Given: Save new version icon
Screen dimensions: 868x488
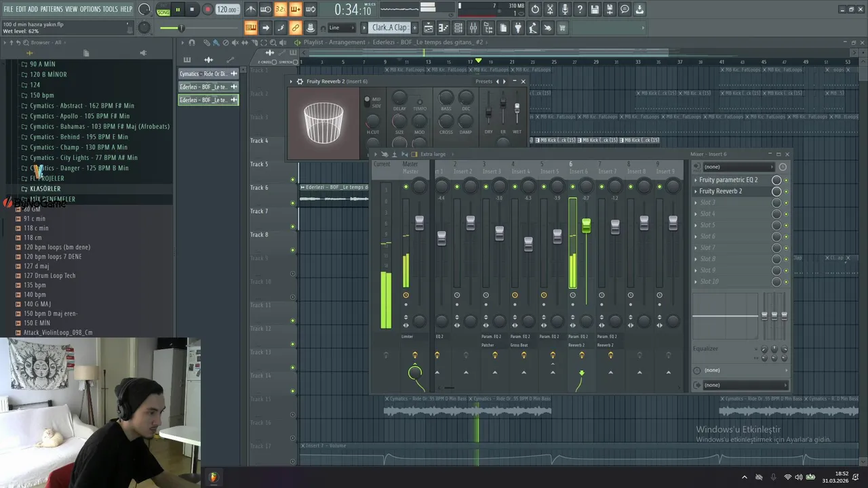Looking at the screenshot, I should [x=610, y=9].
